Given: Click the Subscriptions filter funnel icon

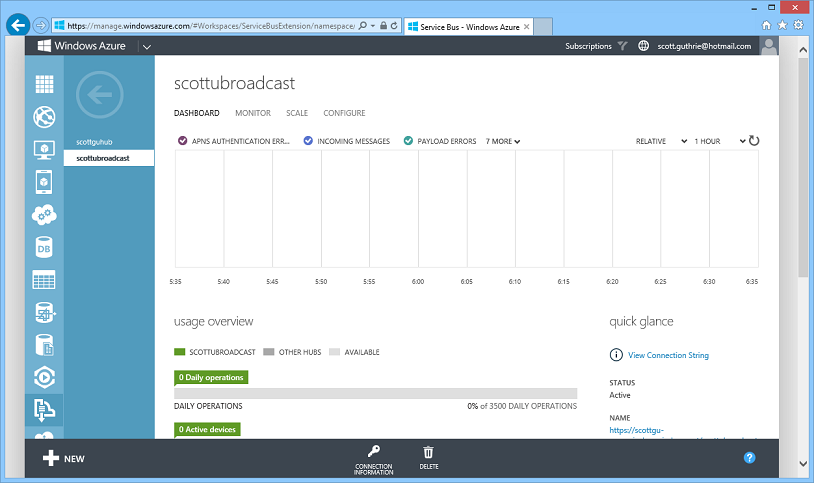Looking at the screenshot, I should point(622,46).
